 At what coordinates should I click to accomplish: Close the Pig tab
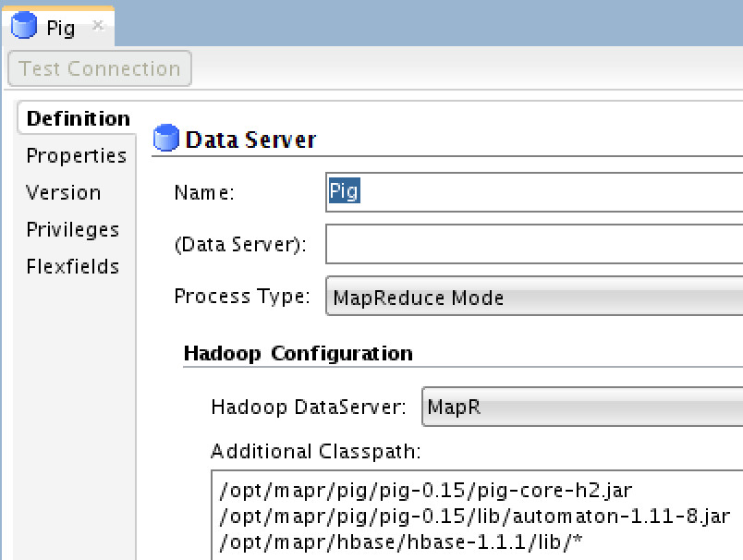tap(98, 25)
